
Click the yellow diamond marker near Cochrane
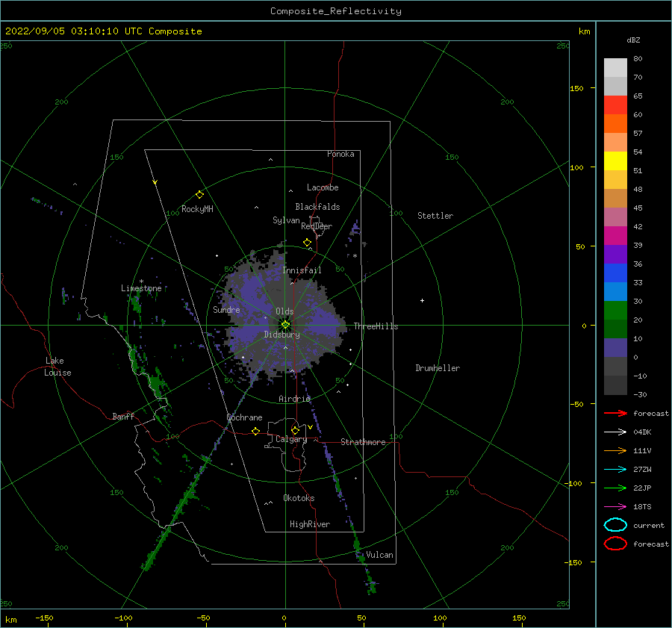(256, 431)
